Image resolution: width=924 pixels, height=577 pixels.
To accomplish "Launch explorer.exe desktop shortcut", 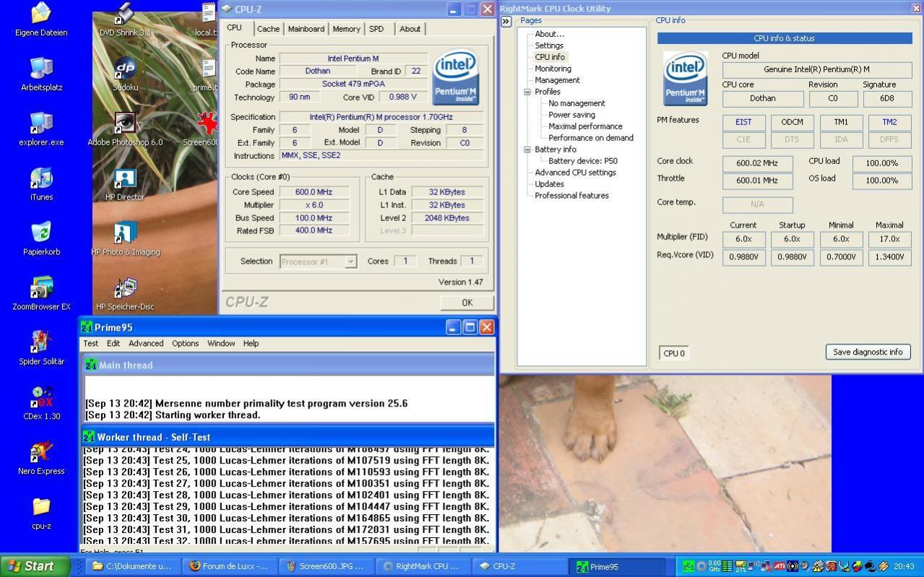I will 41,129.
